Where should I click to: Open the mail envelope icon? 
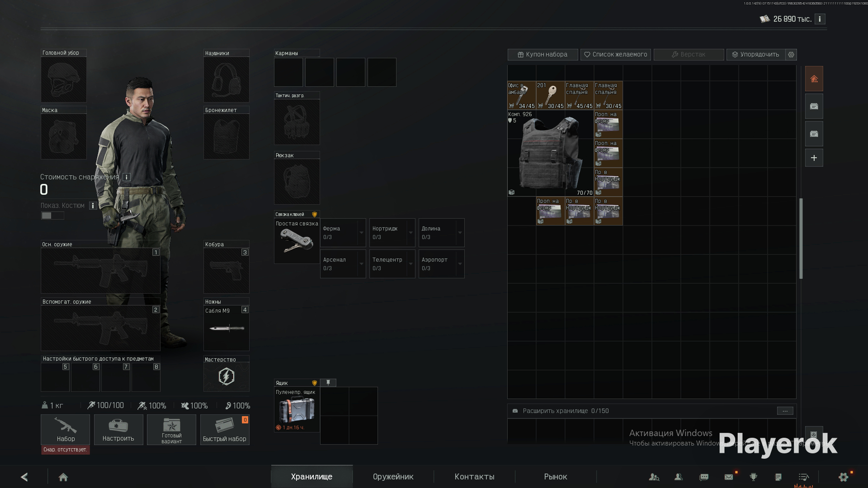click(729, 477)
